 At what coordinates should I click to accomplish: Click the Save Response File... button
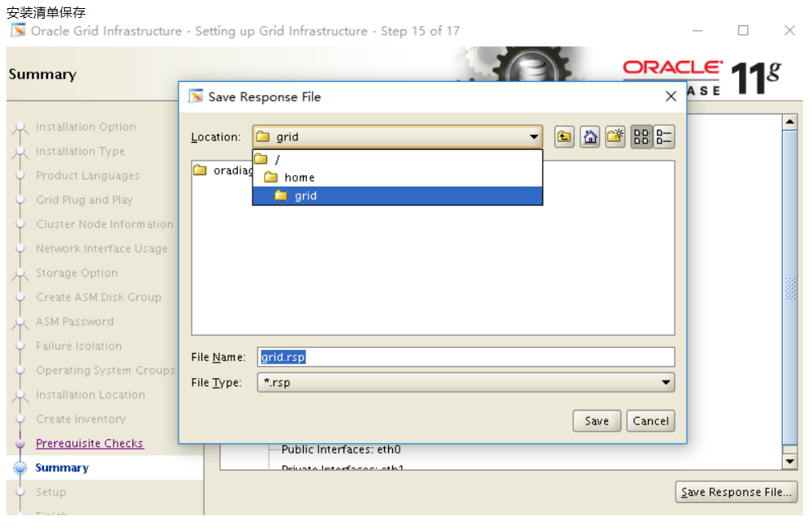[x=736, y=492]
